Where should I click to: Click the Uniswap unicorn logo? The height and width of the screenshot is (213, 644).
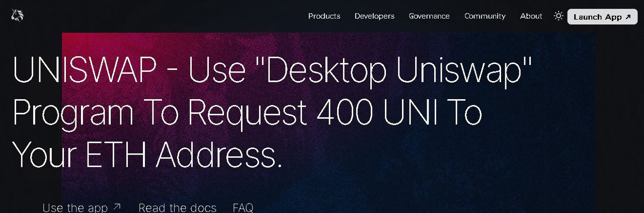tap(18, 16)
